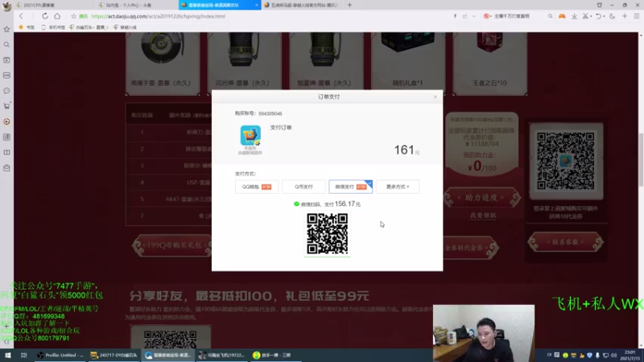Select WeChat Pay payment method

coord(350,187)
